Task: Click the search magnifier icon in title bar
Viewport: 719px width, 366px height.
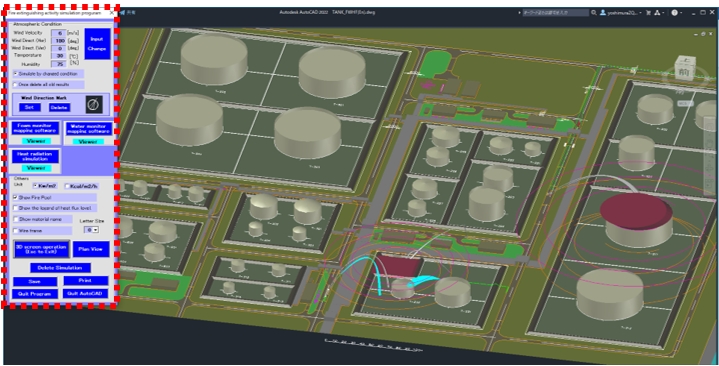Action: pyautogui.click(x=594, y=13)
